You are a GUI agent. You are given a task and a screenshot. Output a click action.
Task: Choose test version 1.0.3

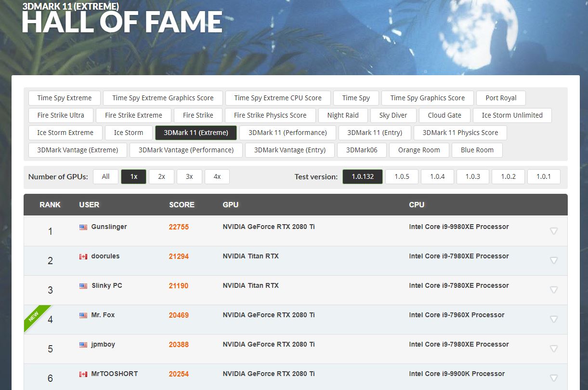[473, 176]
